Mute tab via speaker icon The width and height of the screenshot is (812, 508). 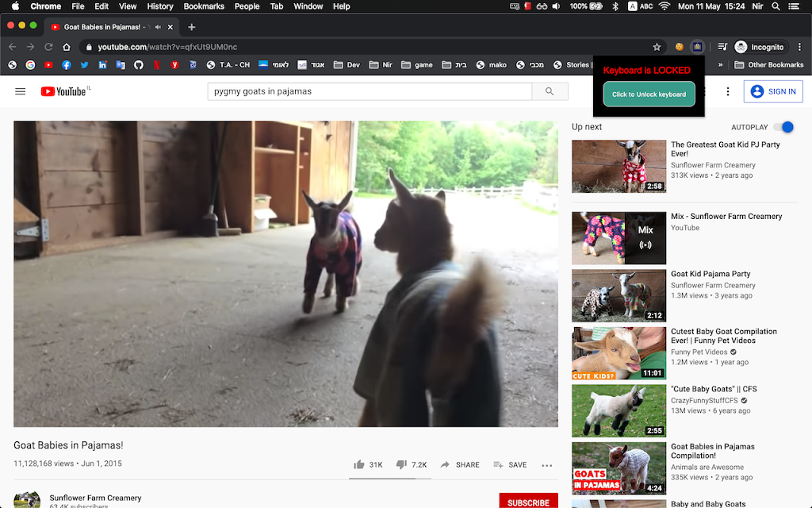coord(158,27)
